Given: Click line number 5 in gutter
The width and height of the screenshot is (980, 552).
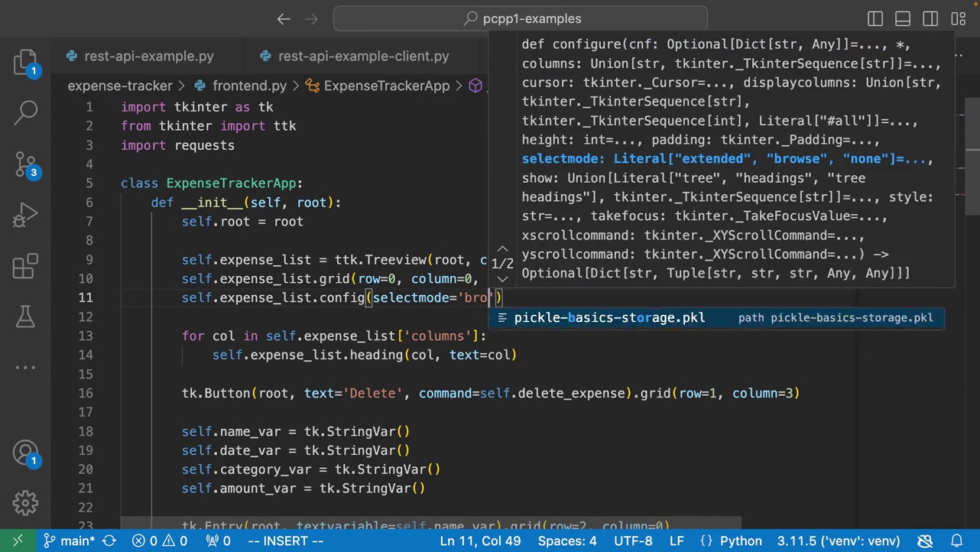Looking at the screenshot, I should pos(89,183).
